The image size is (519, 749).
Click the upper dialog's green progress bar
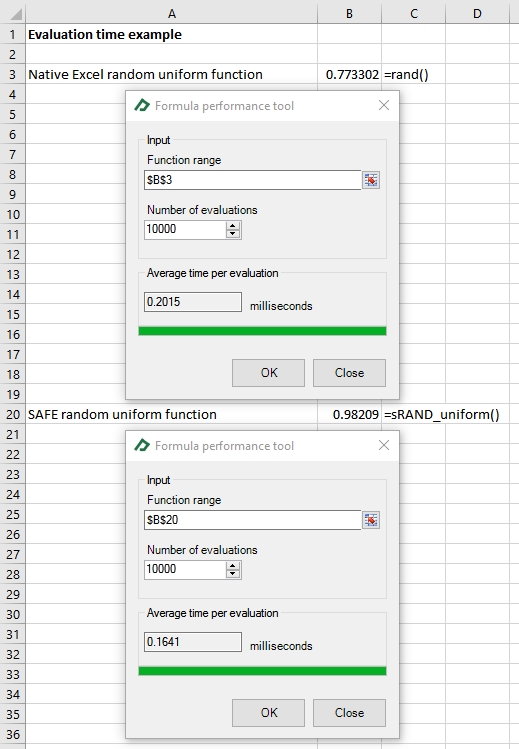click(x=262, y=331)
